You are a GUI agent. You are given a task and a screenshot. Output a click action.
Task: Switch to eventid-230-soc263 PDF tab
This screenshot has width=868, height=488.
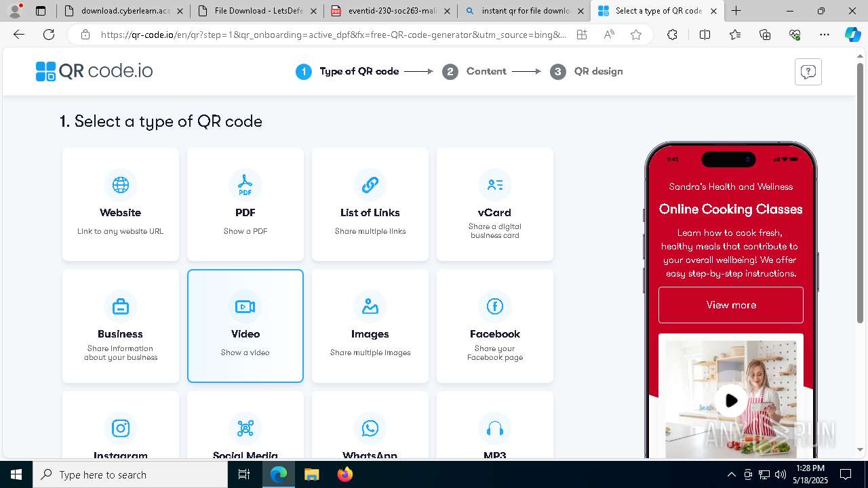coord(390,11)
